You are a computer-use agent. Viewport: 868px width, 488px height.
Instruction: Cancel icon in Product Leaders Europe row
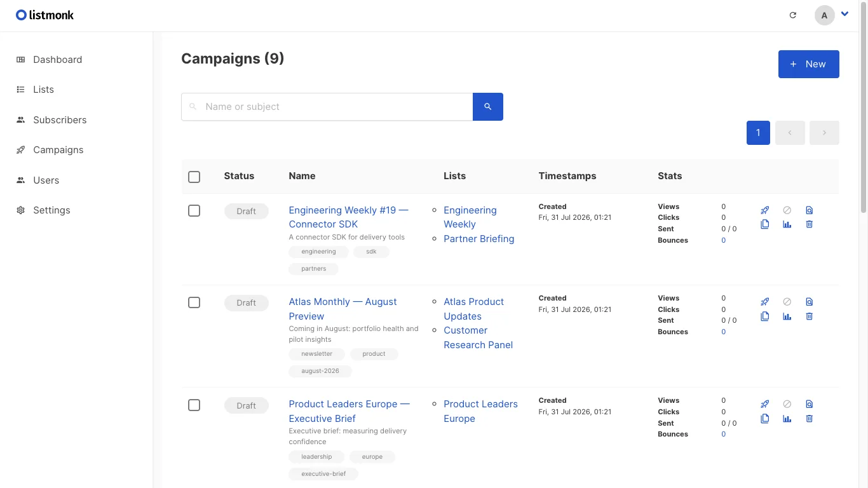pyautogui.click(x=787, y=404)
